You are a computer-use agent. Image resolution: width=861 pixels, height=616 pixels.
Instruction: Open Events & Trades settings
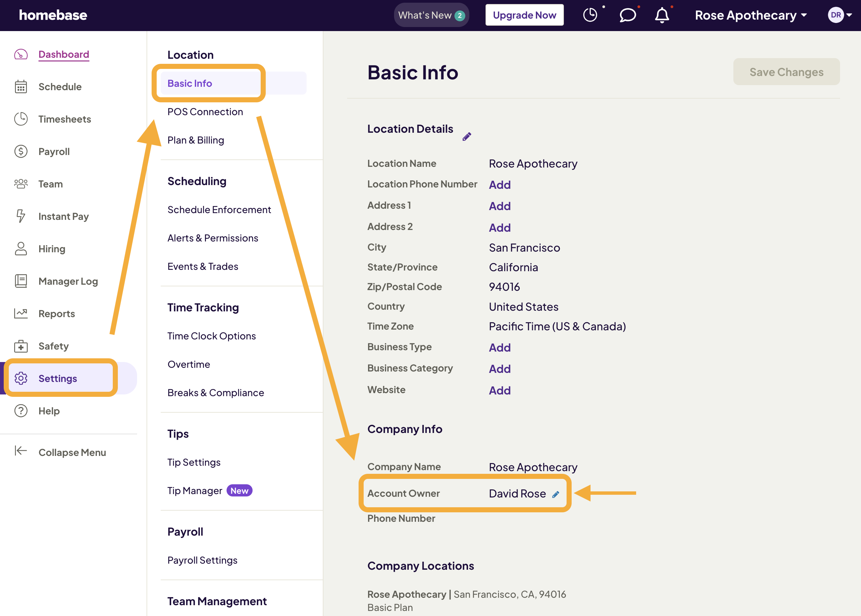203,267
